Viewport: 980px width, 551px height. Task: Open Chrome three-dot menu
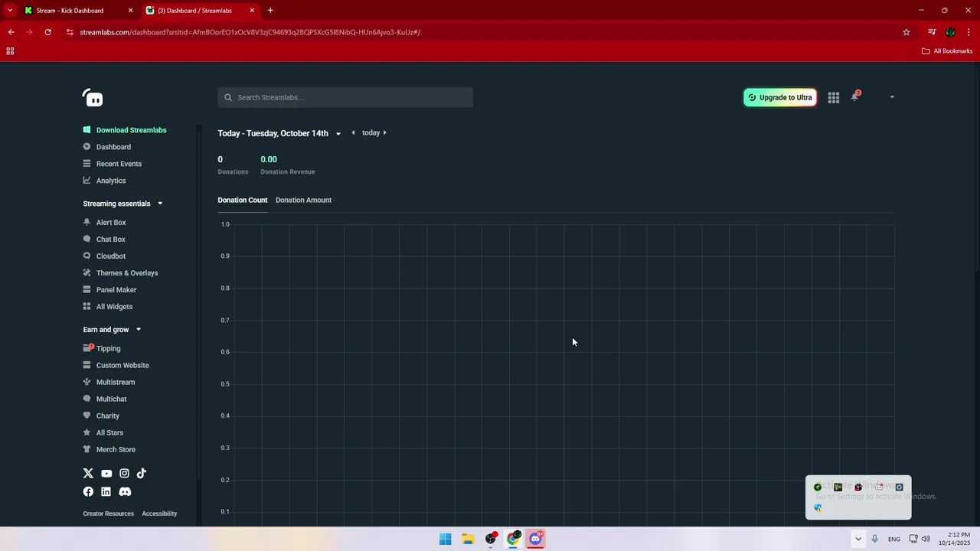pos(969,32)
